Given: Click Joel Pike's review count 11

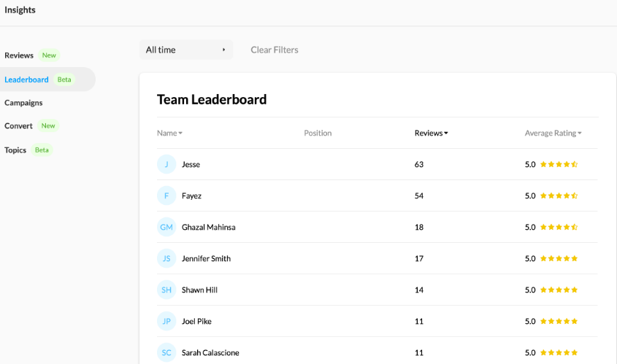Looking at the screenshot, I should point(419,322).
